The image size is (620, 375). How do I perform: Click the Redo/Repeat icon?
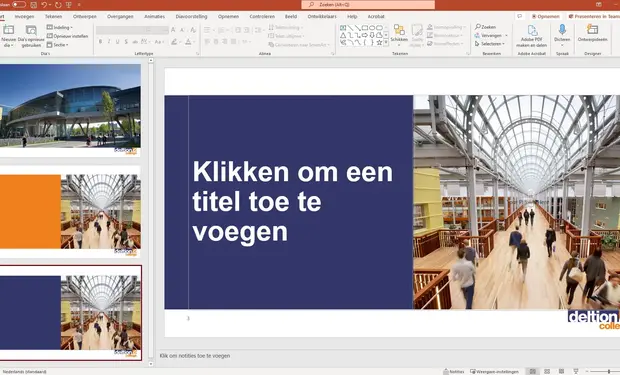(x=59, y=5)
